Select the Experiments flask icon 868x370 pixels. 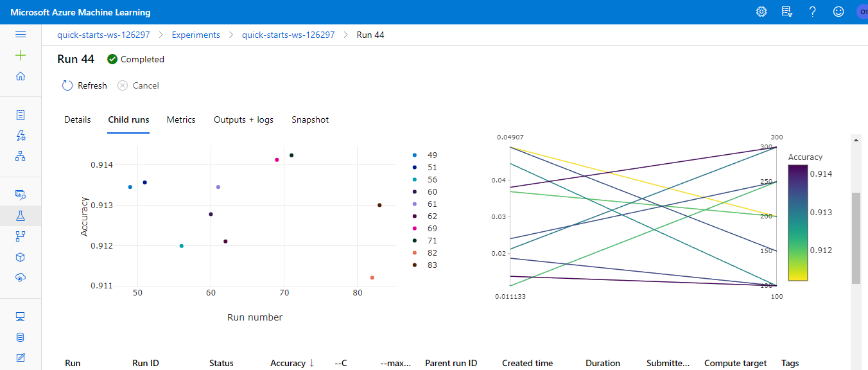click(x=21, y=215)
